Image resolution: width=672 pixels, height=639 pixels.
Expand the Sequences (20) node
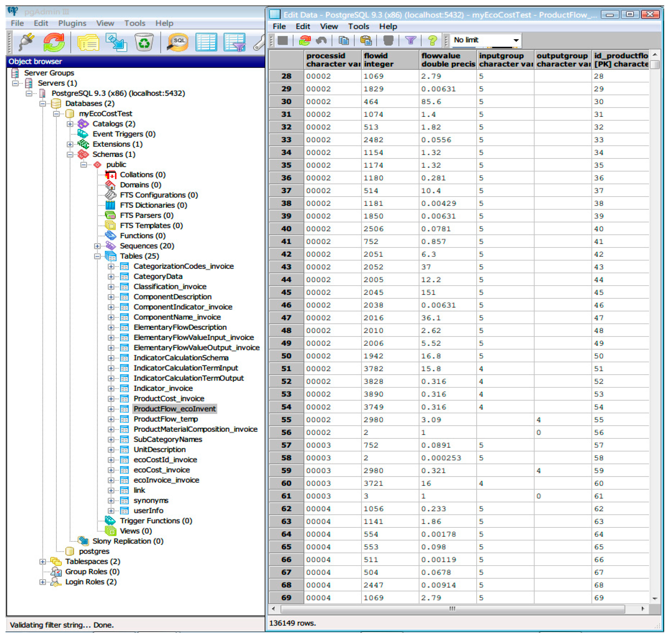(x=97, y=246)
